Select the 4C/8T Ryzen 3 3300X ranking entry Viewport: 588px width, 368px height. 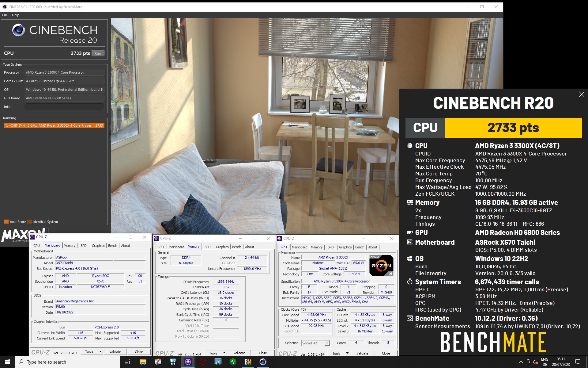click(54, 125)
